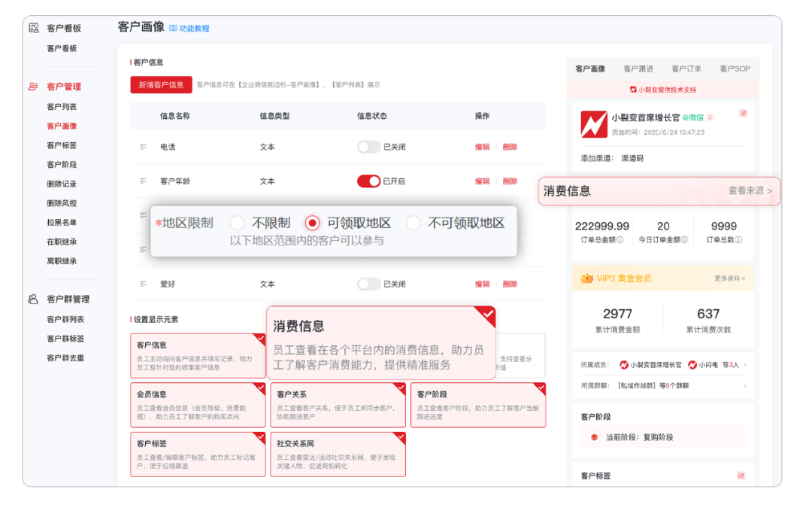Select the 不可领取地区 radio button
The image size is (812, 517).
tap(414, 223)
